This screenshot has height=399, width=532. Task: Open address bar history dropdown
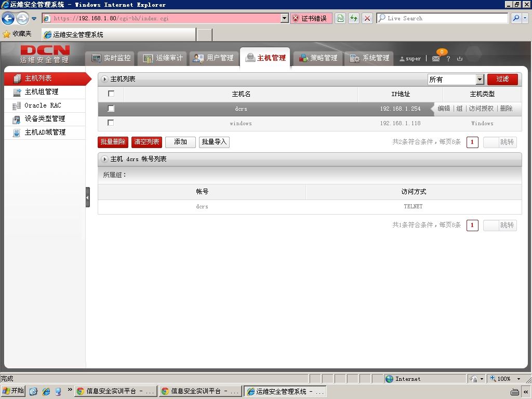pyautogui.click(x=285, y=18)
